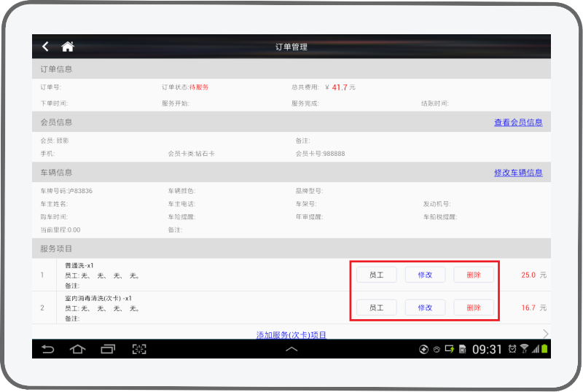Go to home via house icon

click(x=68, y=47)
